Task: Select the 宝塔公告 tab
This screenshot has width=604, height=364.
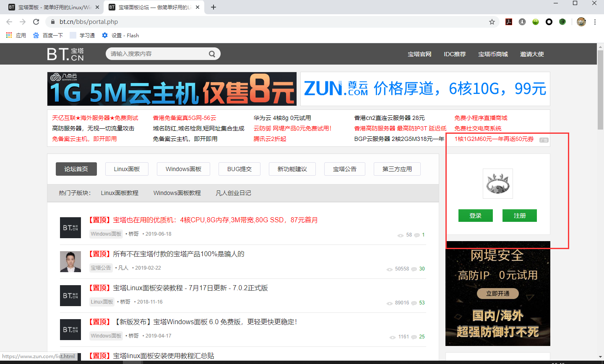Action: (x=345, y=169)
